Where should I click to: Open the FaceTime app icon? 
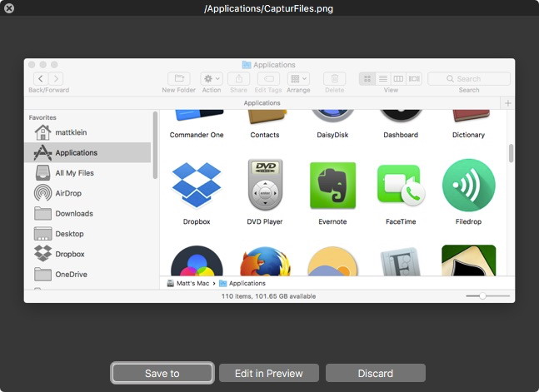[400, 186]
